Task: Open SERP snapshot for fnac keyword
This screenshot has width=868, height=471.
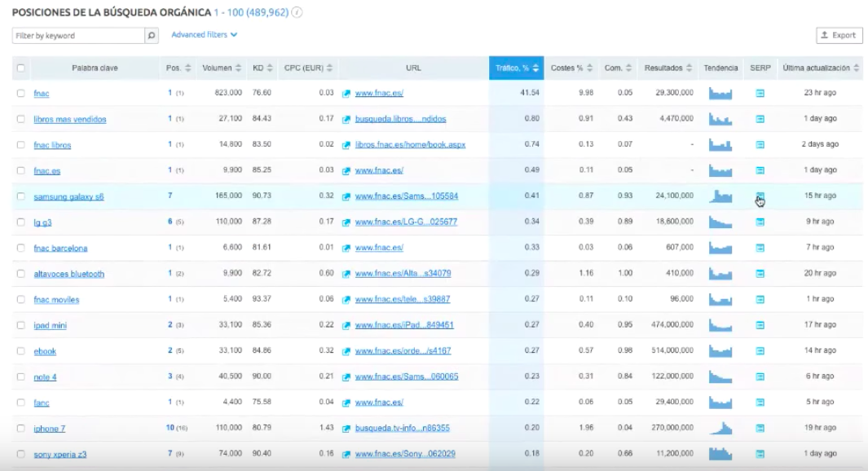Action: tap(760, 93)
